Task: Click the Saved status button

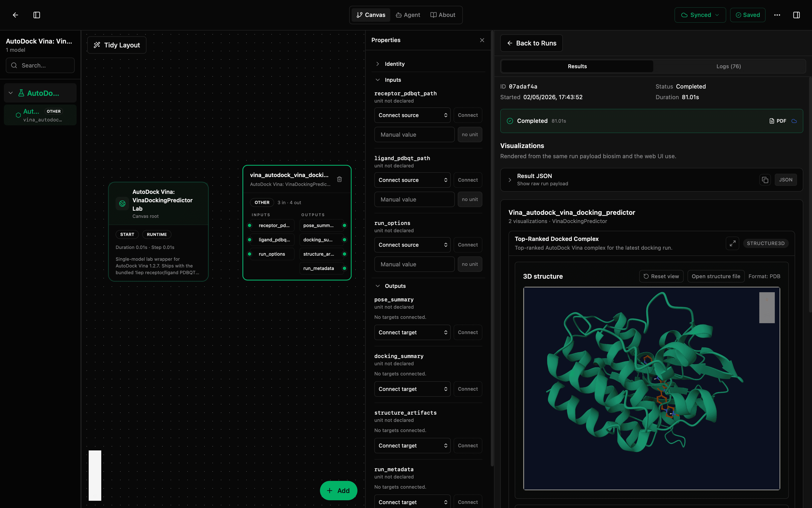Action: 747,15
